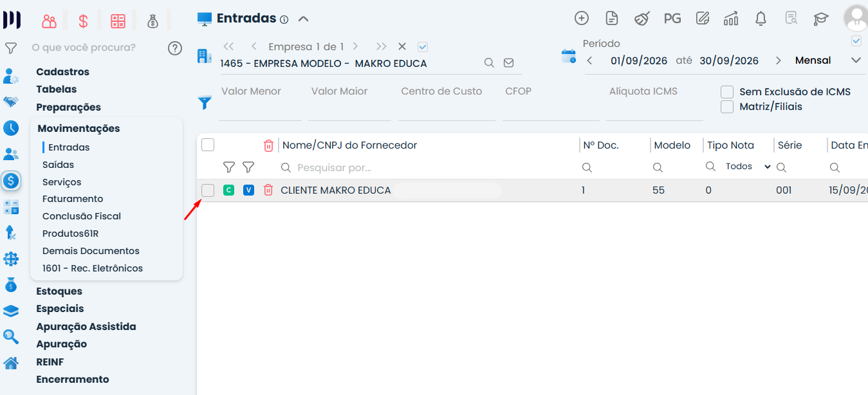Select the blue clock sidebar icon
Viewport: 868px width, 395px height.
(x=11, y=128)
